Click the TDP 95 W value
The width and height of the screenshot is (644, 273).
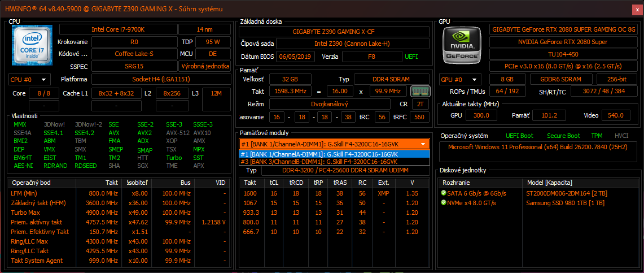(x=212, y=42)
